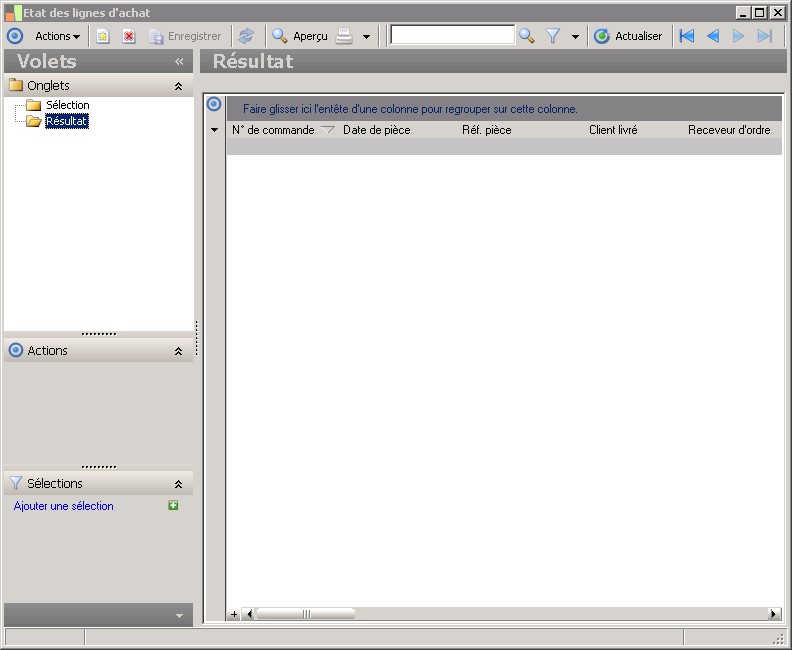792x650 pixels.
Task: Open the filter dropdown arrow
Action: pos(575,36)
